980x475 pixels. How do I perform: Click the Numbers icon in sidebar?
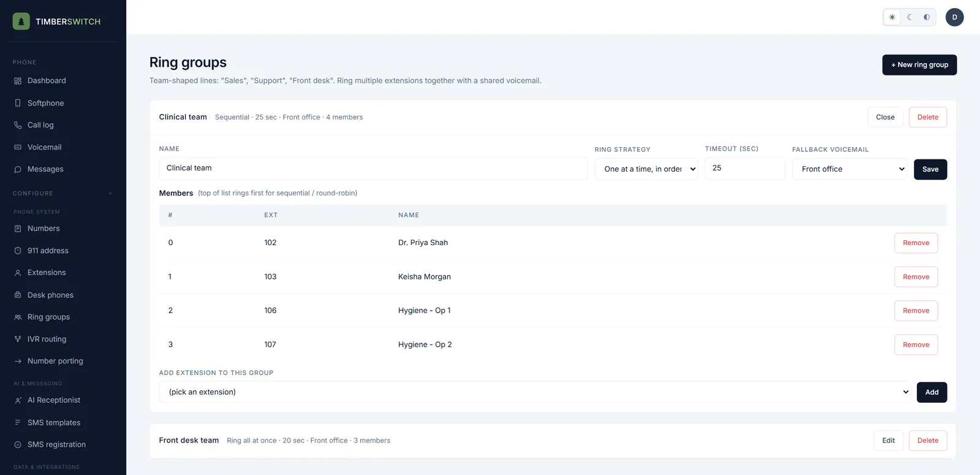[x=18, y=229]
